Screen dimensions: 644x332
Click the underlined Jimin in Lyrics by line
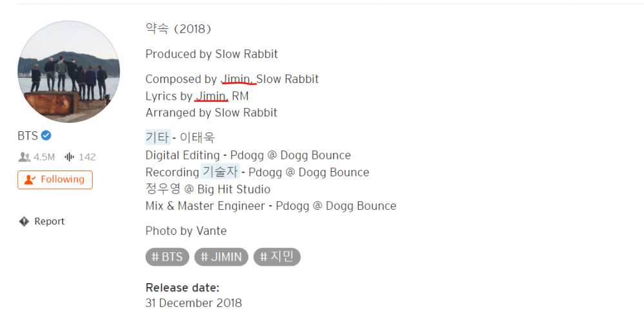pyautogui.click(x=212, y=96)
